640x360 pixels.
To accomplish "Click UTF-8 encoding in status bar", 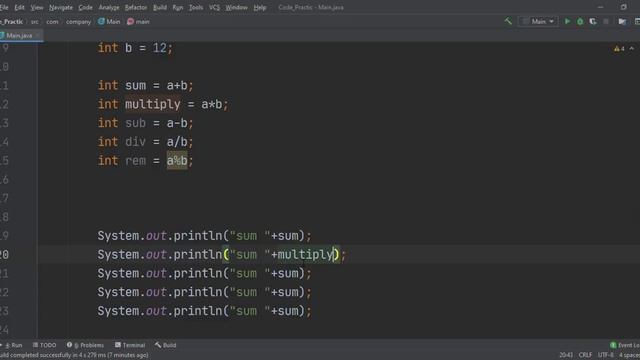I will pyautogui.click(x=605, y=355).
